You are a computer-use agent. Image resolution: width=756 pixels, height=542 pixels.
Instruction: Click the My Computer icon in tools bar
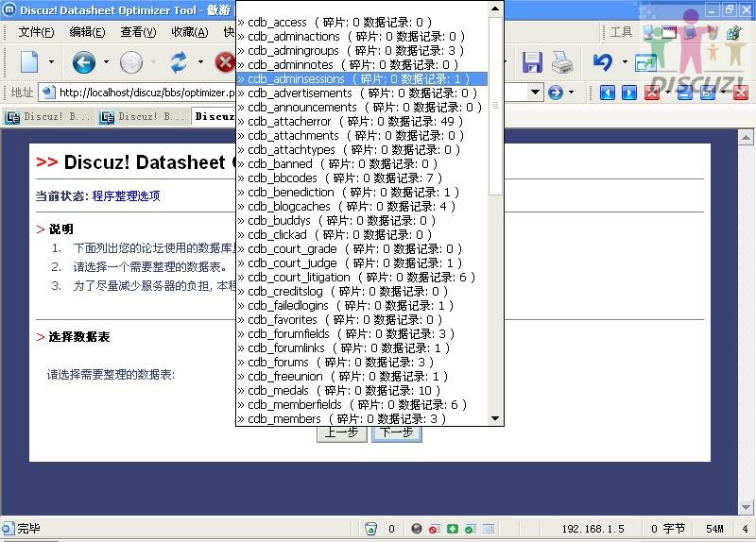(x=650, y=32)
